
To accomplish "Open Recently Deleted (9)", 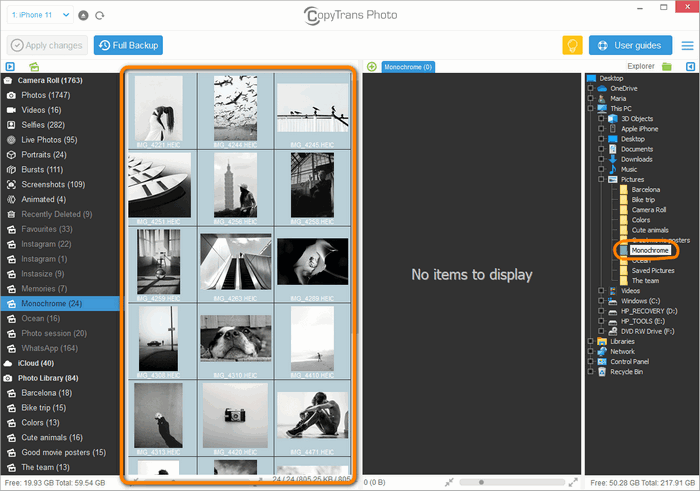I will [x=57, y=214].
